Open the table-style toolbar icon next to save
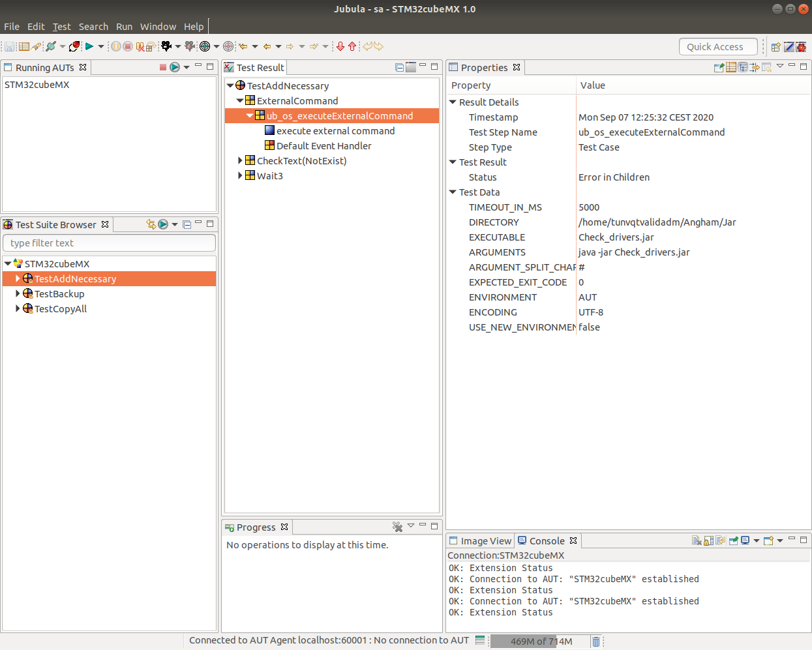This screenshot has width=812, height=650. (24, 46)
